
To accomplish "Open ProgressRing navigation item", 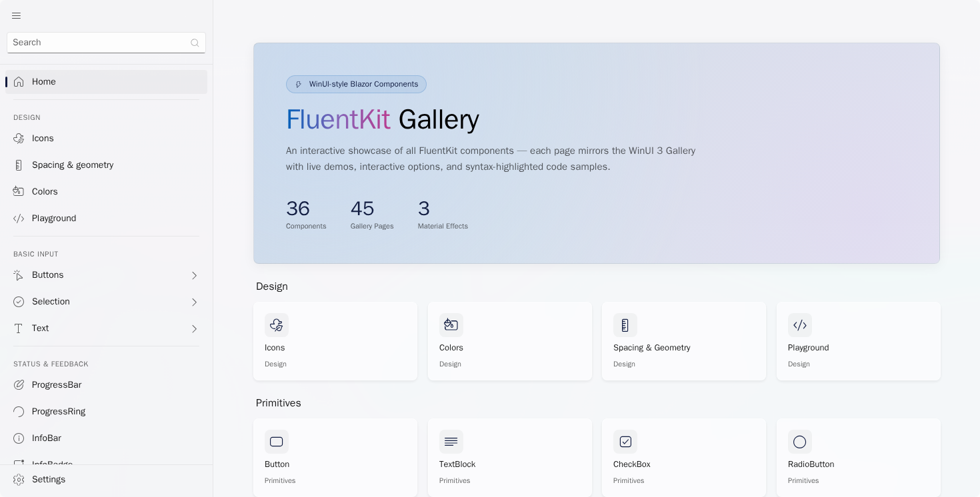I will coord(106,412).
